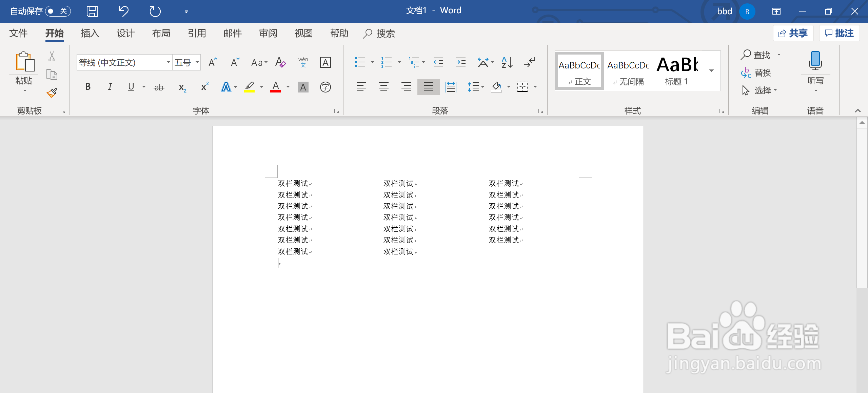Toggle the AutoSave switch

point(58,12)
